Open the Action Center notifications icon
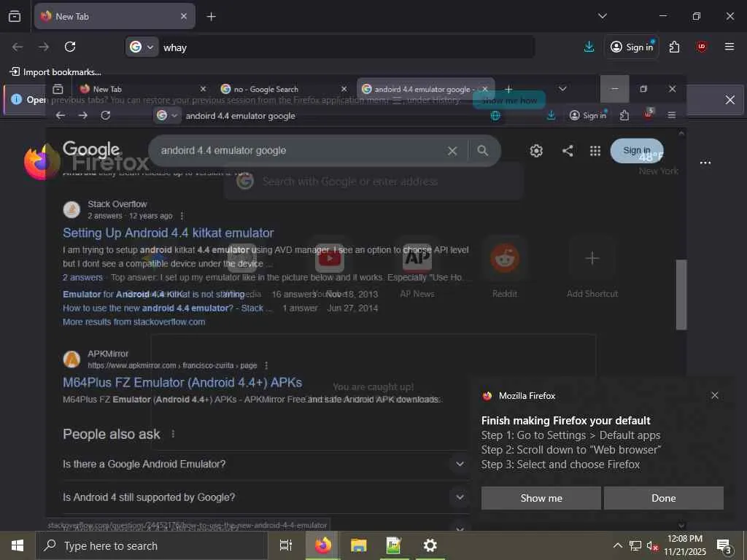 pyautogui.click(x=724, y=545)
